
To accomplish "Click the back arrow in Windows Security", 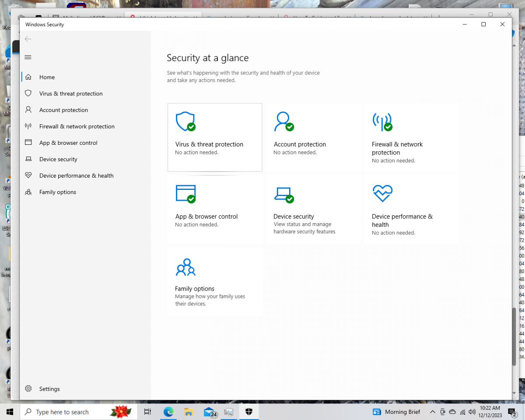I will 28,39.
